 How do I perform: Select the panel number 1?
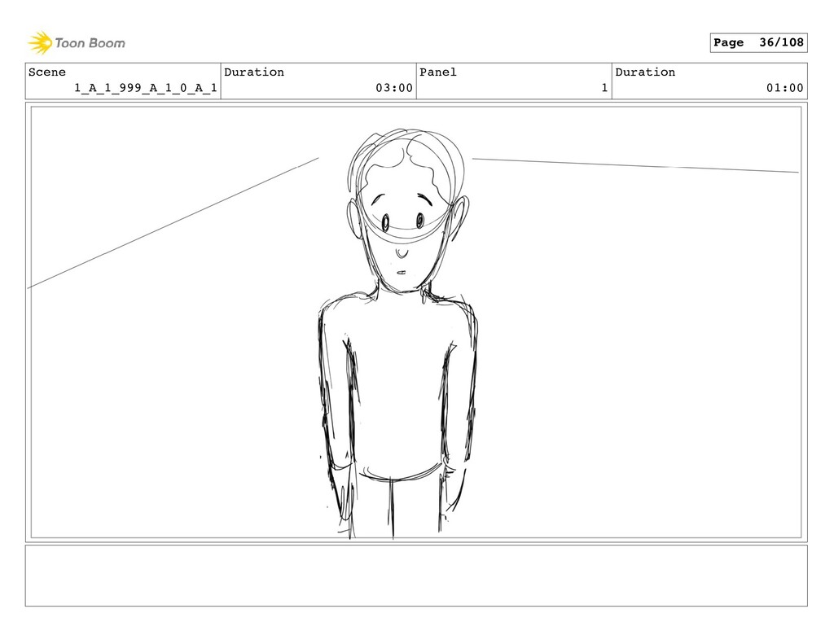604,88
